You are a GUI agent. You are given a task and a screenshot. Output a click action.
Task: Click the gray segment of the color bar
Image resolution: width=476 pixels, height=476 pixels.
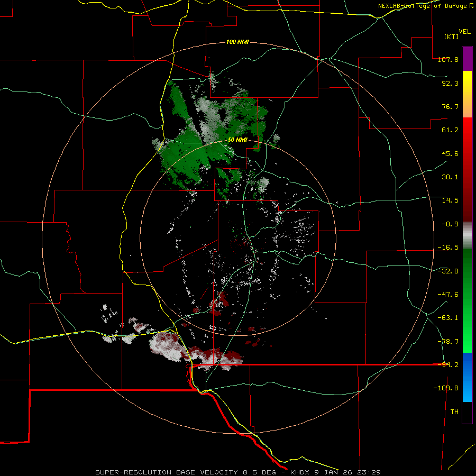[x=467, y=235]
